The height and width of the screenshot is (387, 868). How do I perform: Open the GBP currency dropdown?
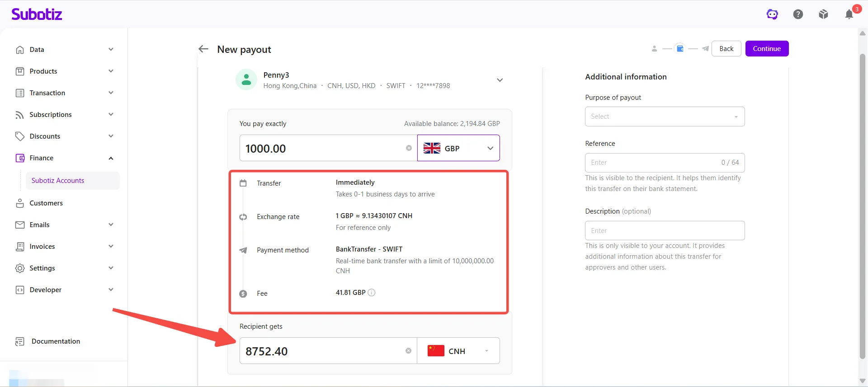[458, 148]
